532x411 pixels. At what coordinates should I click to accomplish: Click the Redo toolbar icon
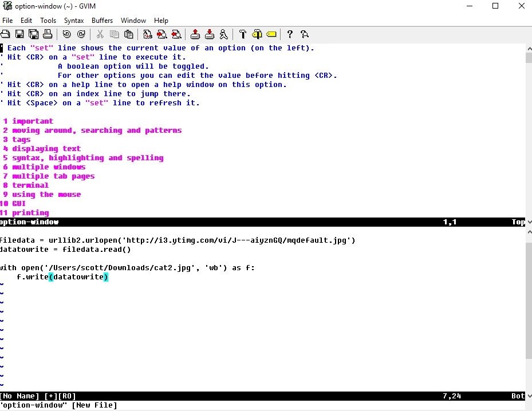tap(81, 34)
